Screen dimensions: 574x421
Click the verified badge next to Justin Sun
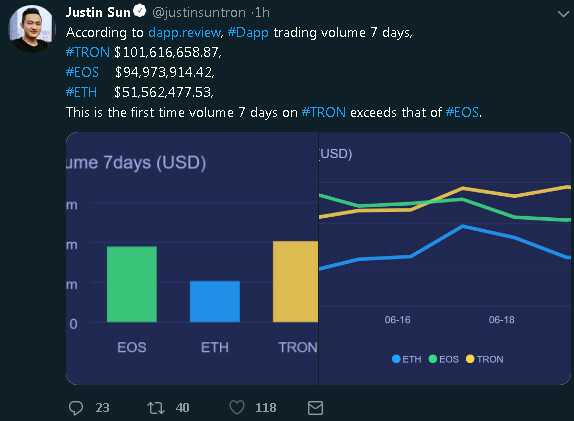tap(139, 11)
